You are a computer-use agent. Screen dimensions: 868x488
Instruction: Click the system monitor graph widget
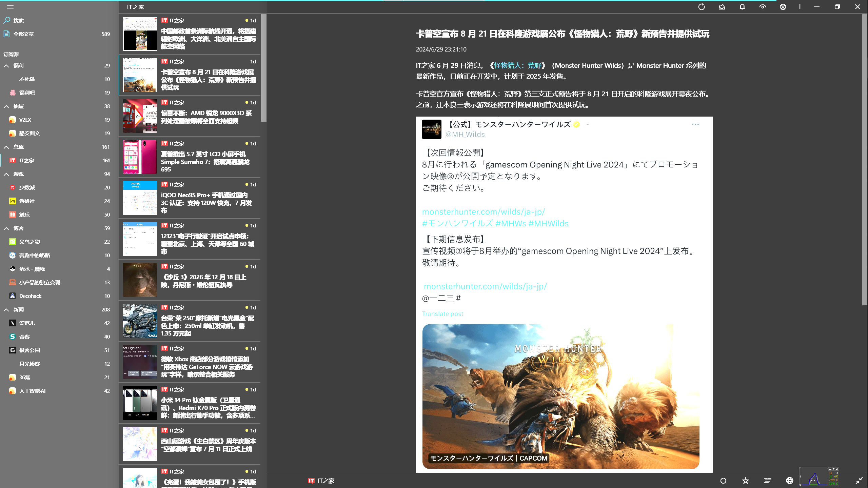coord(819,476)
